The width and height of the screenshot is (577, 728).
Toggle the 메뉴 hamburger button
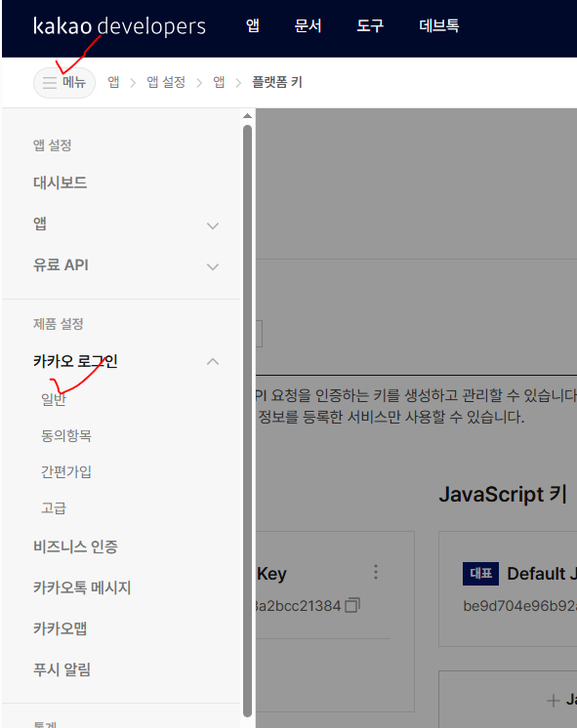[x=64, y=83]
